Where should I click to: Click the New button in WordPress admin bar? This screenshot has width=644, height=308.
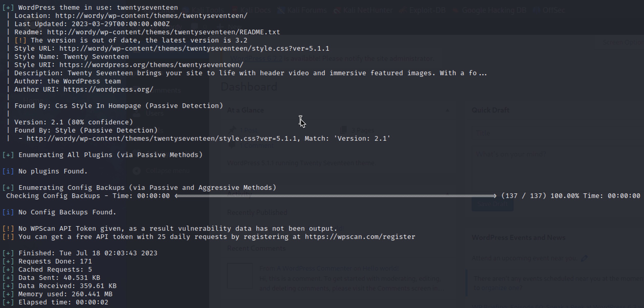pyautogui.click(x=229, y=27)
